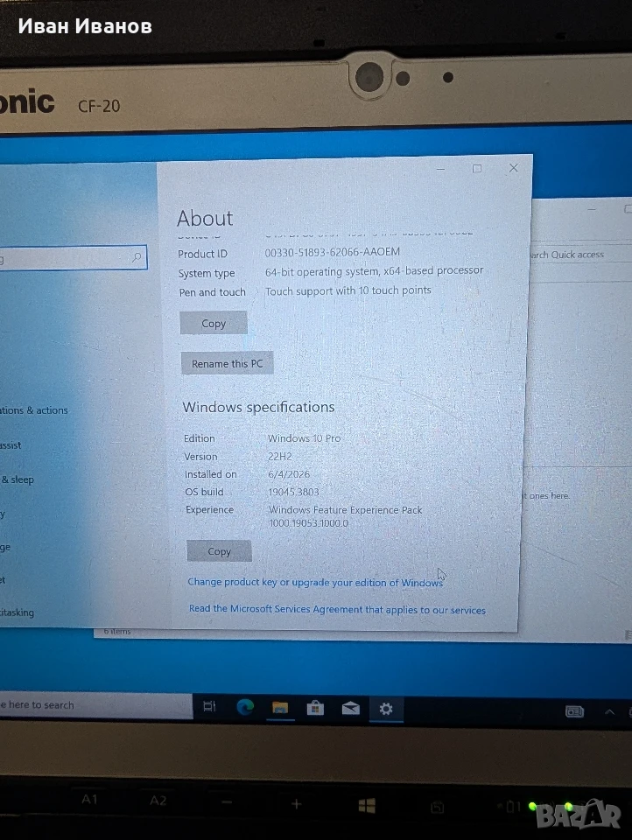Screen dimensions: 632x840
Task: Click the Settings search input box
Action: [73, 258]
